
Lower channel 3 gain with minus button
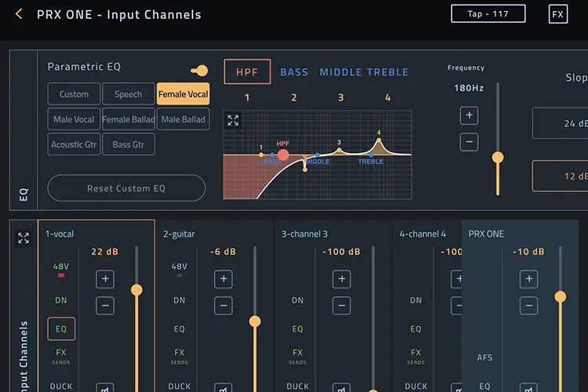pyautogui.click(x=342, y=306)
